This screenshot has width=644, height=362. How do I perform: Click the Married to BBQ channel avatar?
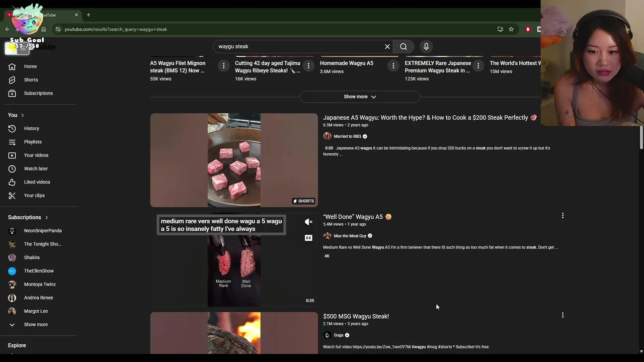point(327,136)
